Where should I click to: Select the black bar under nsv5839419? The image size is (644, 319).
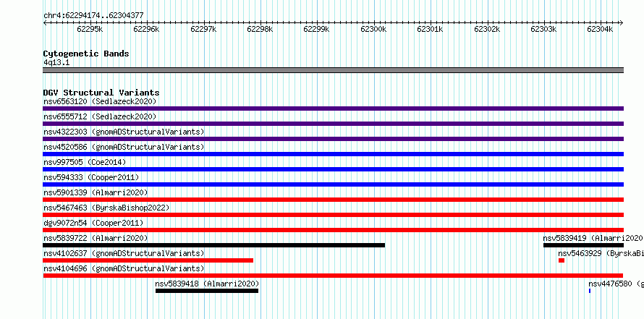[584, 245]
